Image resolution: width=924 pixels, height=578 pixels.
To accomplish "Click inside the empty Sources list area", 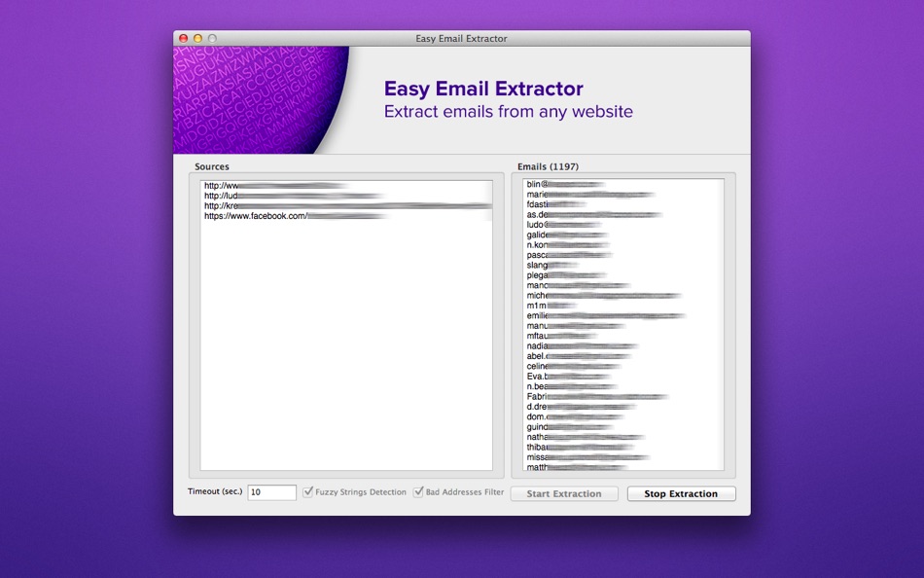I will tap(346, 345).
